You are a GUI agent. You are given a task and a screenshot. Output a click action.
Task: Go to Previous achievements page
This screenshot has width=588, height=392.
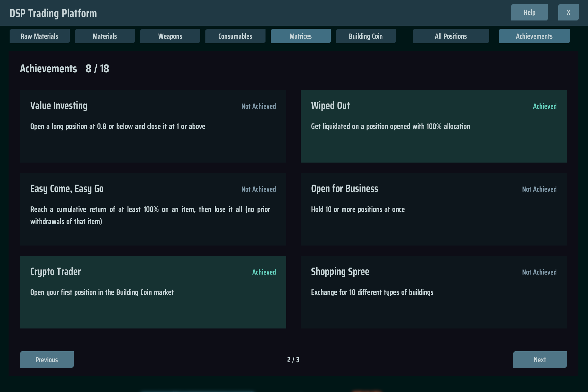coord(47,360)
